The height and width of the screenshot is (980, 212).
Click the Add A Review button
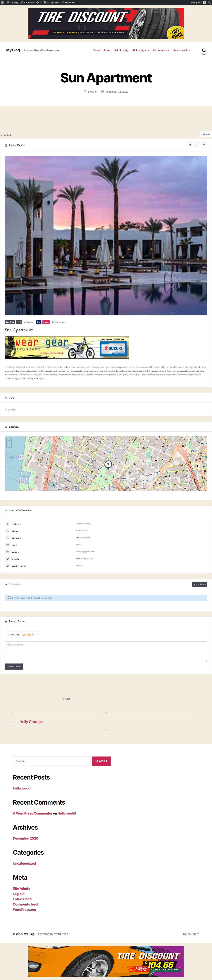199,584
